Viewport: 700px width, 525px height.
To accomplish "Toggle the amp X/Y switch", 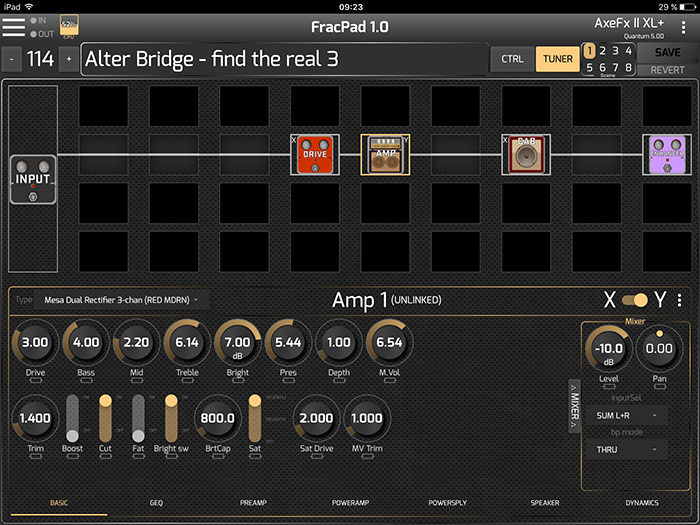I will pyautogui.click(x=635, y=300).
